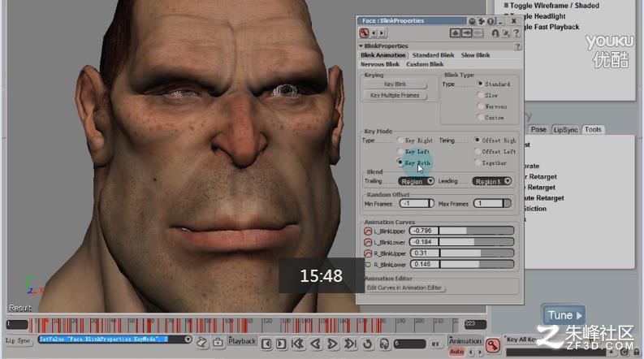
Task: Click the red key icon in BlinkProperties toolbar
Action: point(364,33)
